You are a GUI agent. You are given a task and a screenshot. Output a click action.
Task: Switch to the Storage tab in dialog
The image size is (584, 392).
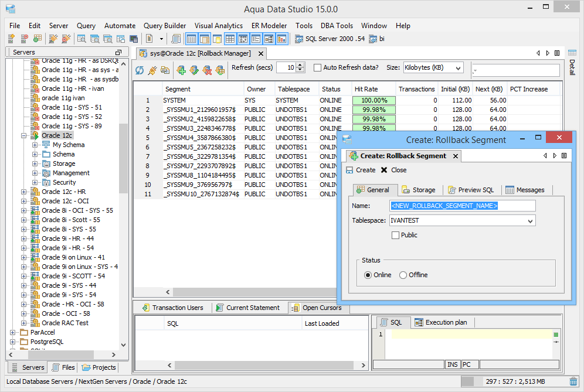pos(419,190)
